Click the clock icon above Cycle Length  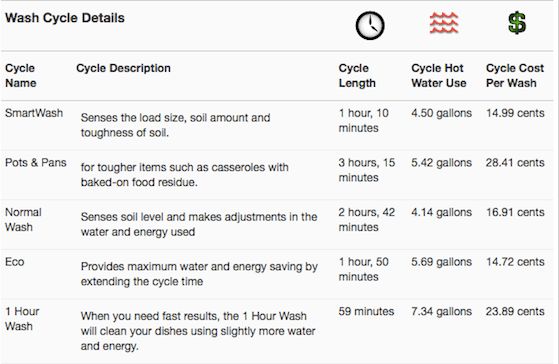370,25
